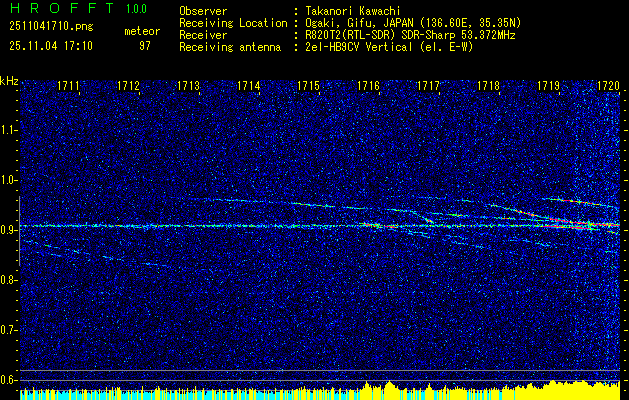This screenshot has width=629, height=400.
Task: Click the 1720 time marker
Action: click(609, 85)
